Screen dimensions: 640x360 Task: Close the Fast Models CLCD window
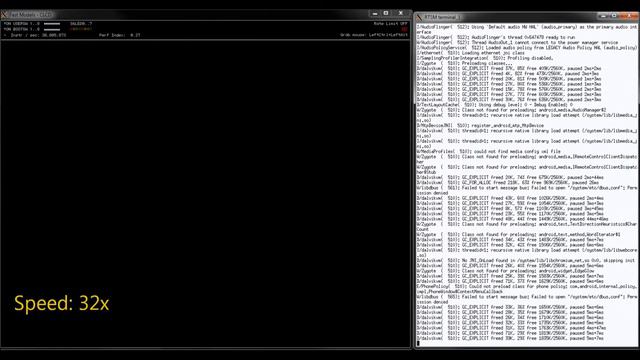pos(400,13)
